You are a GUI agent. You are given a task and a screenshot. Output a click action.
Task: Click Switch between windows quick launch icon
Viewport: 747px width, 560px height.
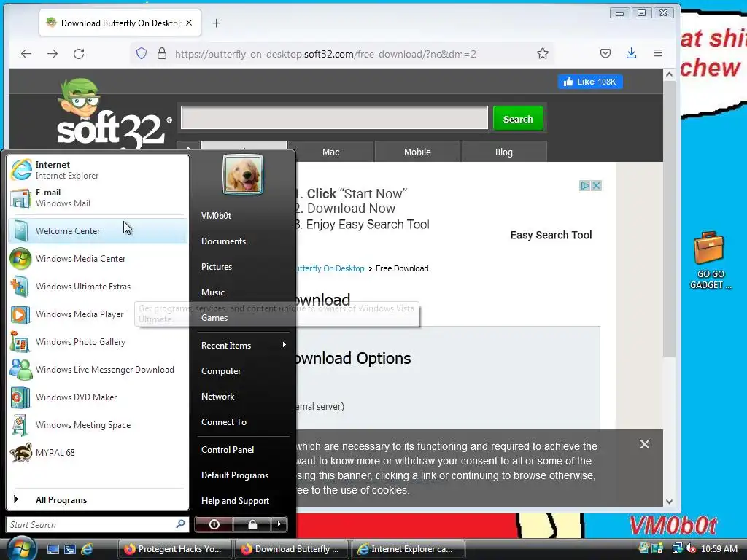(x=69, y=549)
